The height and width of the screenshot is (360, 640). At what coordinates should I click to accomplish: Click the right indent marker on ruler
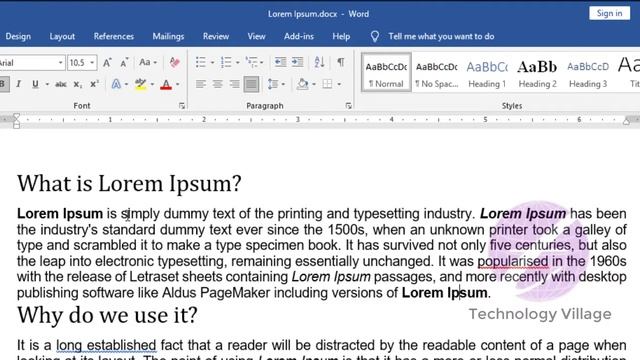pos(626,121)
